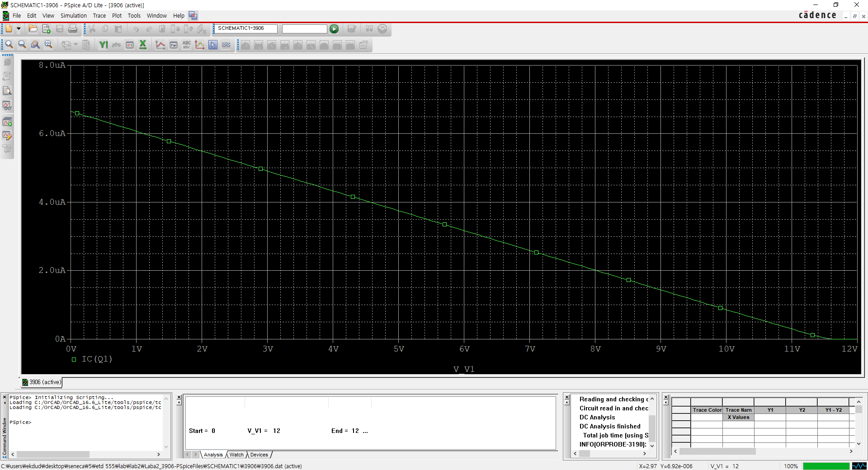Click the IC(Q1) trace legend label
This screenshot has height=470, width=868.
pyautogui.click(x=97, y=359)
